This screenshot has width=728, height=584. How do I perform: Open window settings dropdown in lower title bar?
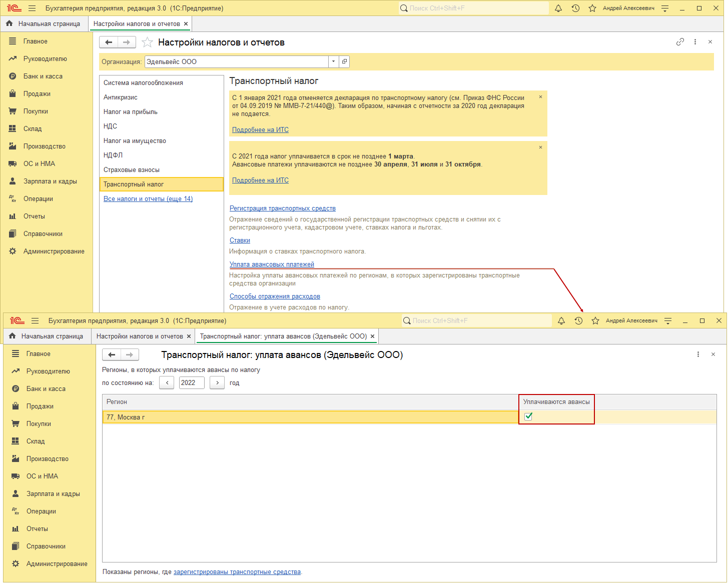pos(668,321)
